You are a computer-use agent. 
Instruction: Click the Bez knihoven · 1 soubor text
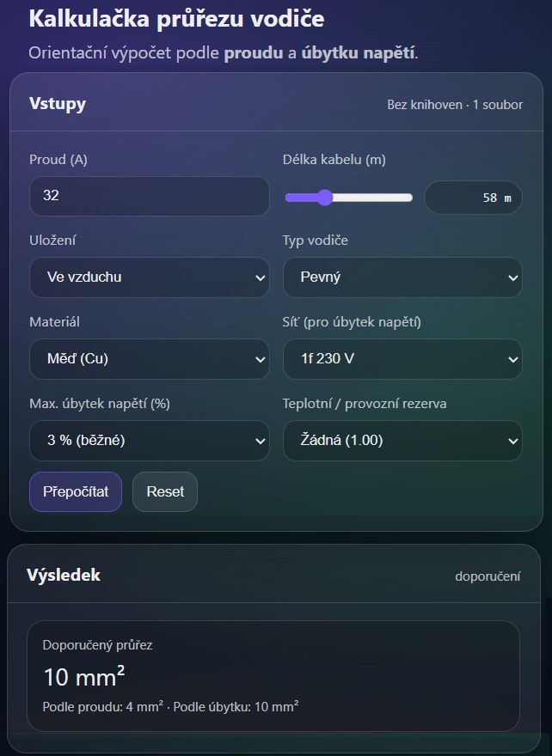coord(454,104)
